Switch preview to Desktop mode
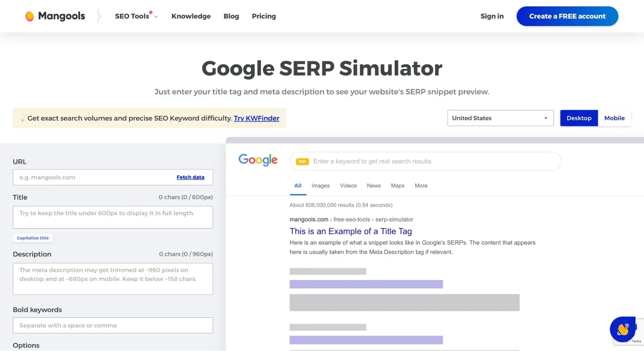The width and height of the screenshot is (644, 351). coord(579,118)
